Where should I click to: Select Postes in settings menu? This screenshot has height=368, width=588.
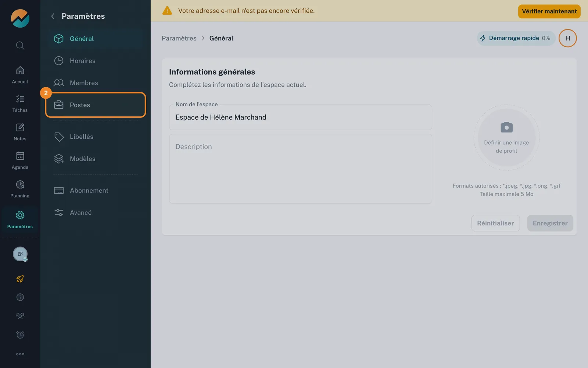pyautogui.click(x=96, y=105)
